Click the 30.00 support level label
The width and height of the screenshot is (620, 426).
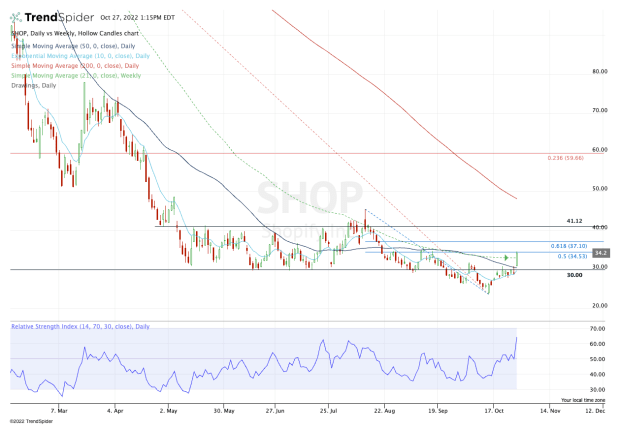574,275
